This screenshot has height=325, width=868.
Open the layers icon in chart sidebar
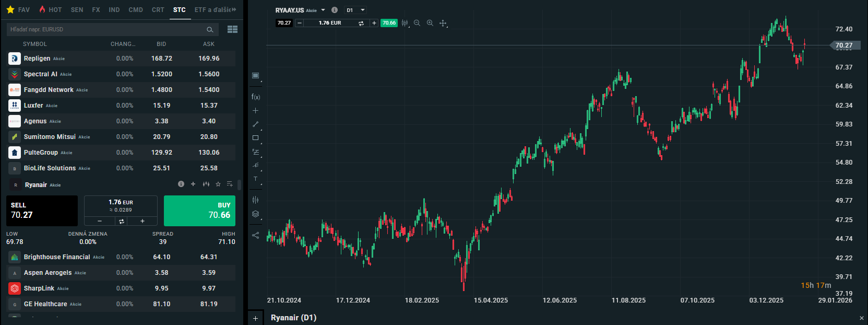tap(255, 214)
